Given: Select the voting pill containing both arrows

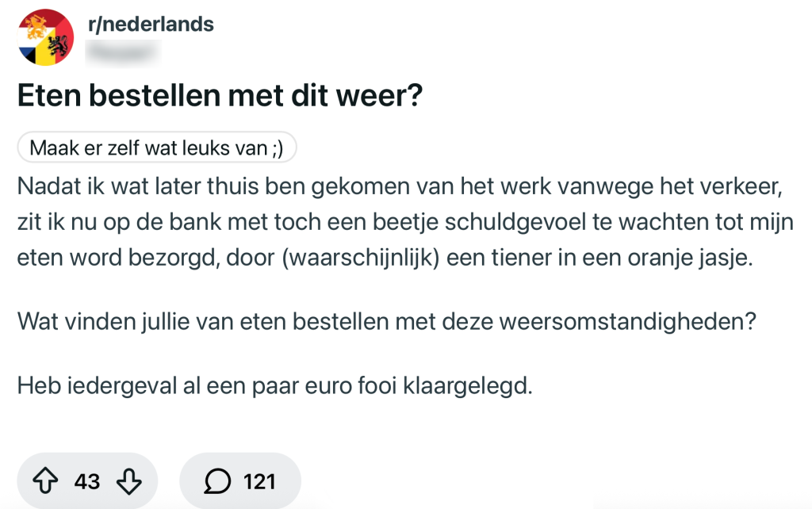Looking at the screenshot, I should click(87, 480).
